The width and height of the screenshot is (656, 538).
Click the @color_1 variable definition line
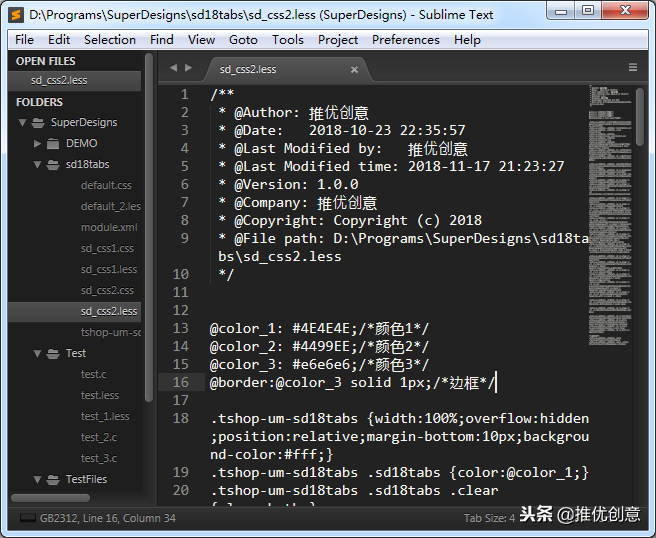319,328
